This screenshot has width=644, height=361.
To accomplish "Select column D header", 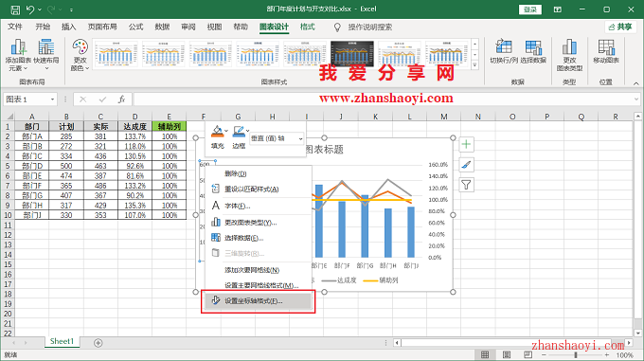I will pyautogui.click(x=134, y=117).
